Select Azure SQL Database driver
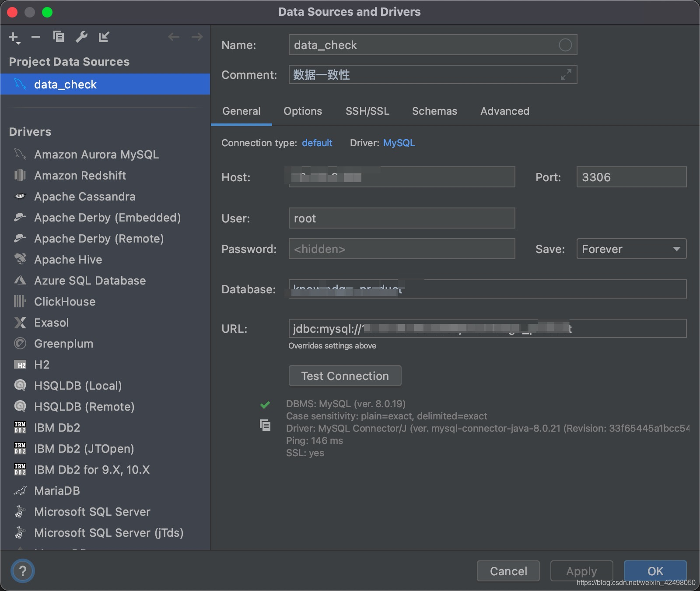The image size is (700, 591). 105,281
